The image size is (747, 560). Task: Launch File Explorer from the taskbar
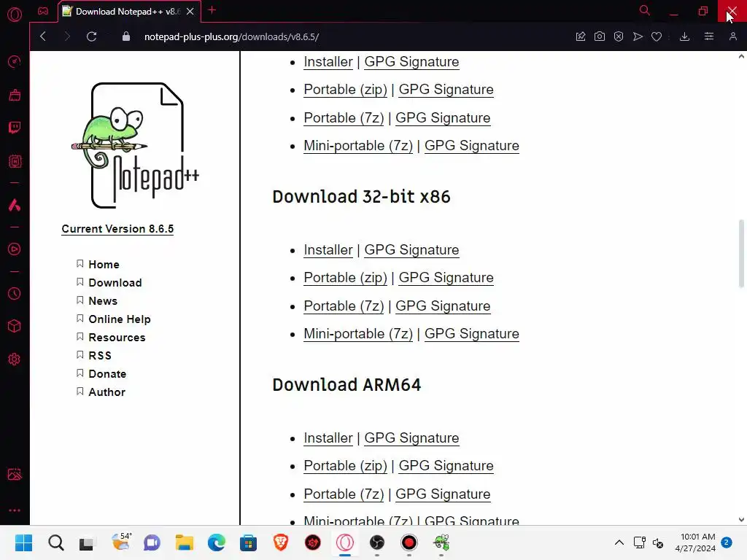tap(184, 542)
